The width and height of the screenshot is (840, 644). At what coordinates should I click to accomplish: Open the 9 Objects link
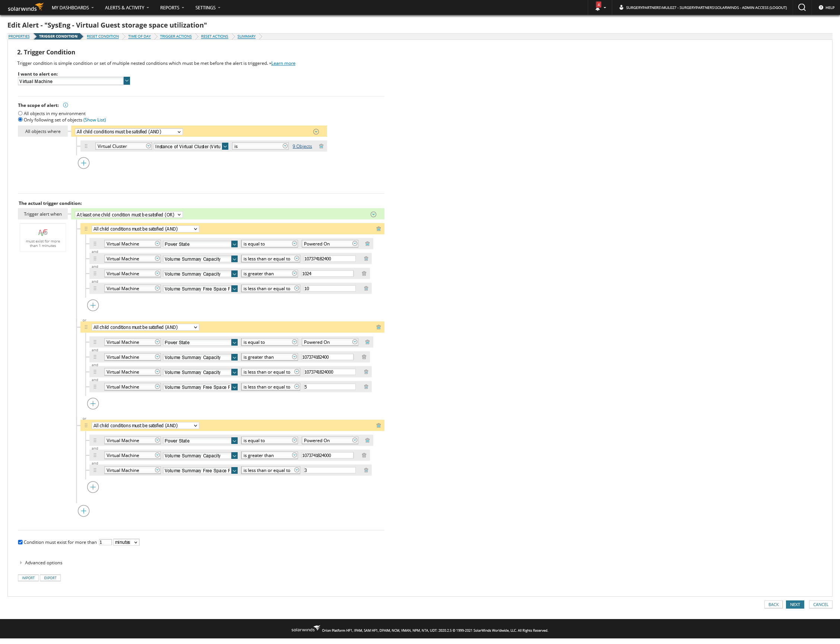[x=302, y=146]
